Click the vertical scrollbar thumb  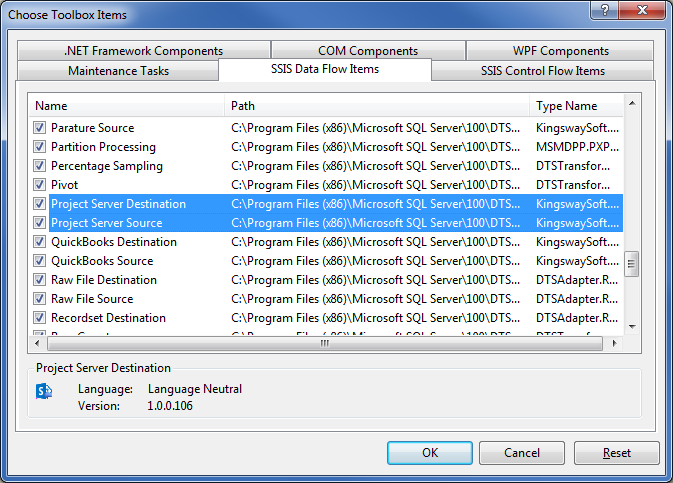pos(631,264)
